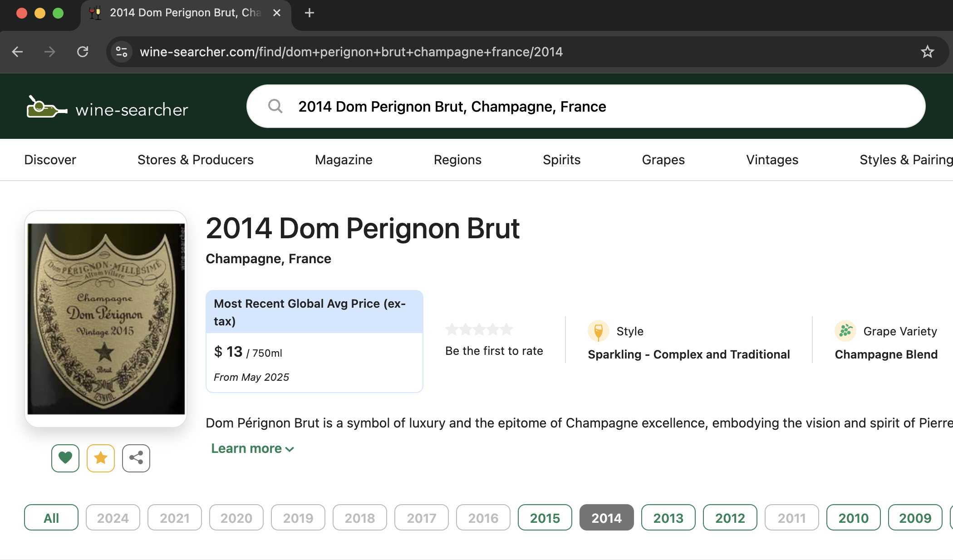Screen dimensions: 953x560
Task: Switch to the 2009 vintage
Action: coord(915,517)
